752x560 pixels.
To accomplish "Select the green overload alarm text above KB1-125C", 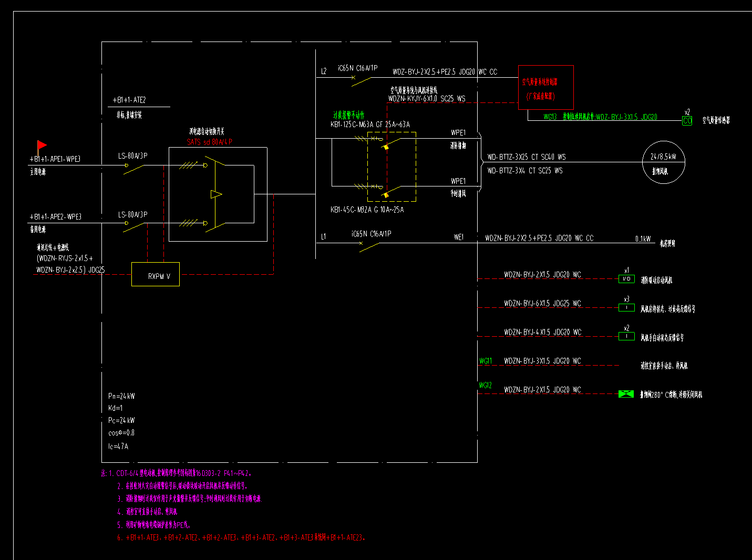I will tap(348, 115).
